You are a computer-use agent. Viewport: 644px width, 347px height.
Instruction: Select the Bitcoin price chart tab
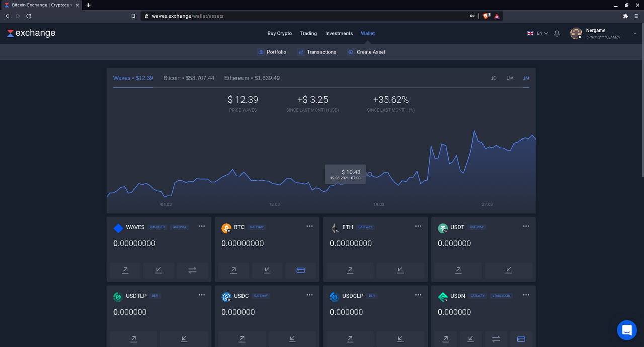pyautogui.click(x=189, y=78)
